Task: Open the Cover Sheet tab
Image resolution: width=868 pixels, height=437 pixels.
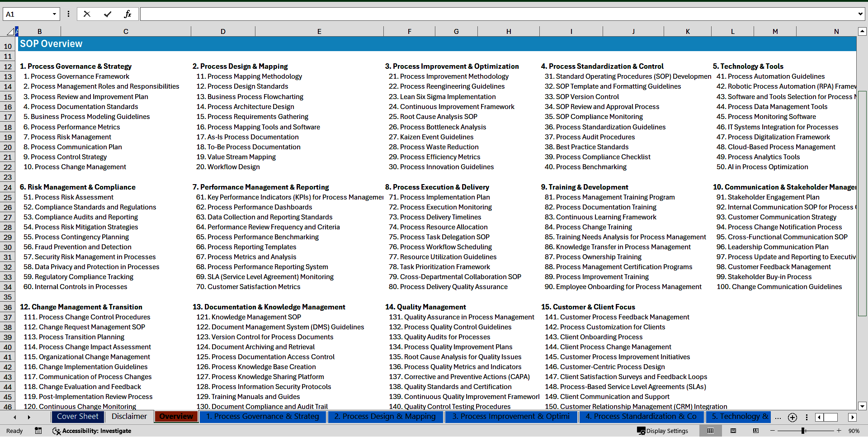Action: tap(77, 417)
